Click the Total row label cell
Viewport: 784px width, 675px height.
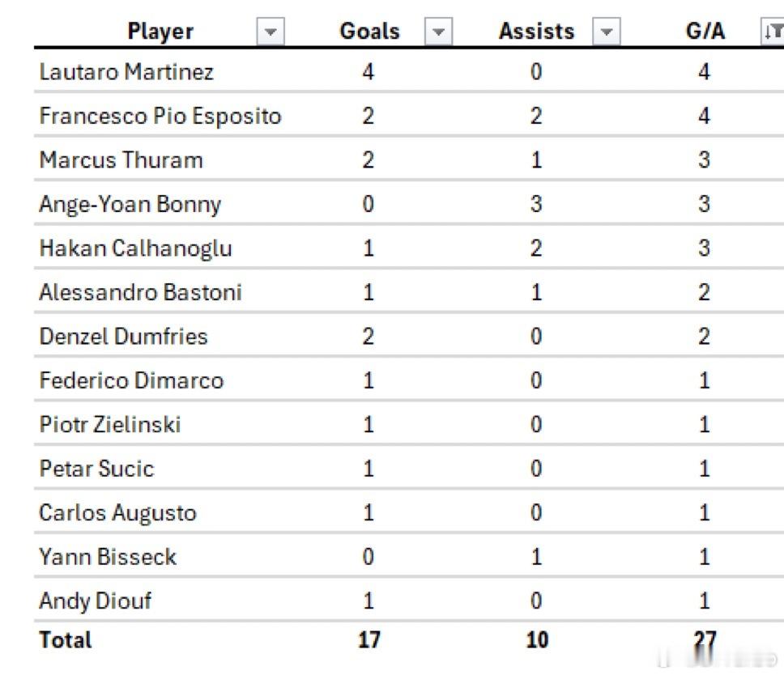(66, 640)
